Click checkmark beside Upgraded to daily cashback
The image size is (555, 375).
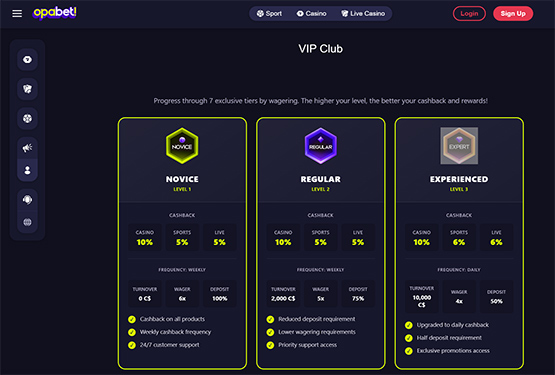(408, 325)
